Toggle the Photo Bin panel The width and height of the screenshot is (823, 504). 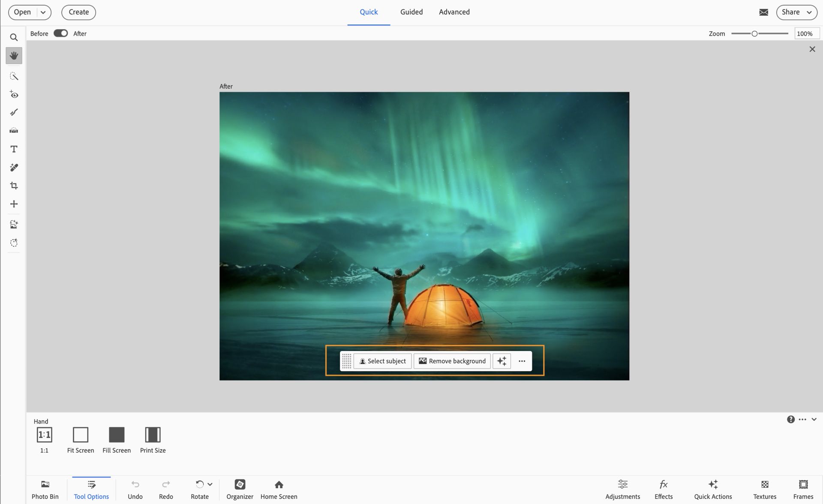pyautogui.click(x=45, y=489)
